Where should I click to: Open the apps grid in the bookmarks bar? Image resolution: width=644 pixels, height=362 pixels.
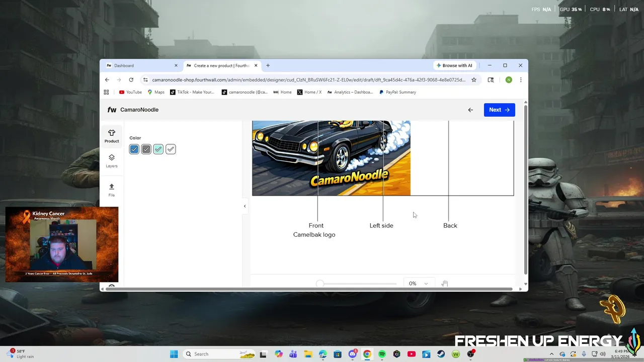coord(106,92)
